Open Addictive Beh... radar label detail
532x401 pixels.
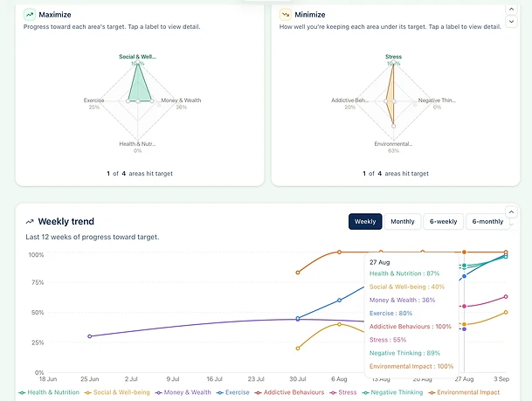349,100
